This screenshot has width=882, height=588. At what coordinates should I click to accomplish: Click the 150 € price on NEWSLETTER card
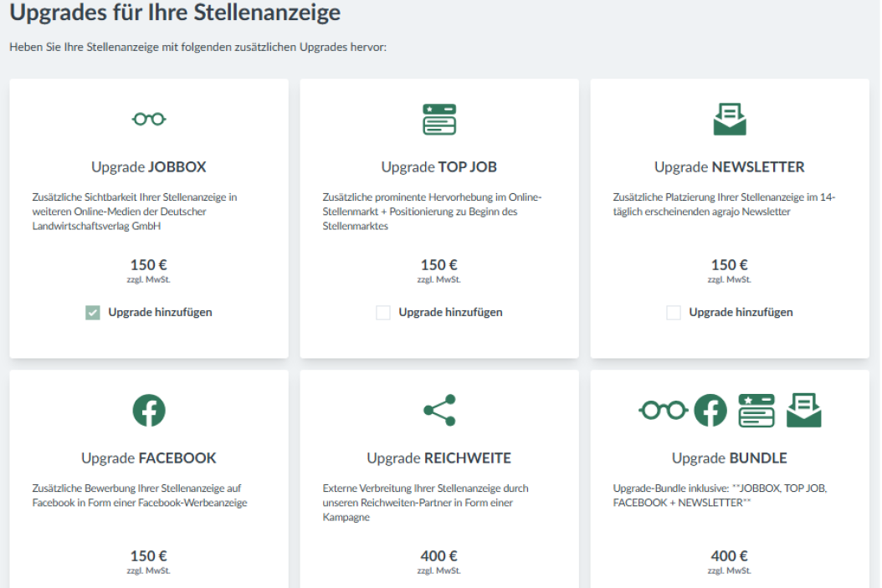pos(730,265)
